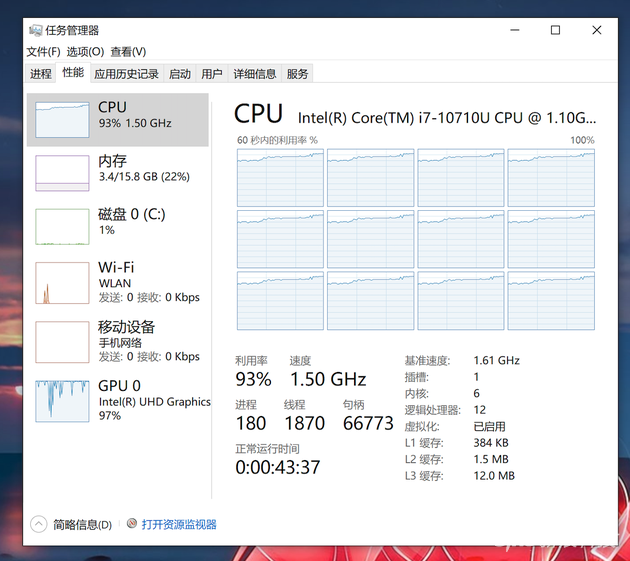Click the 逻辑处理器 value 12
Screen dimensions: 630x561
[480, 410]
